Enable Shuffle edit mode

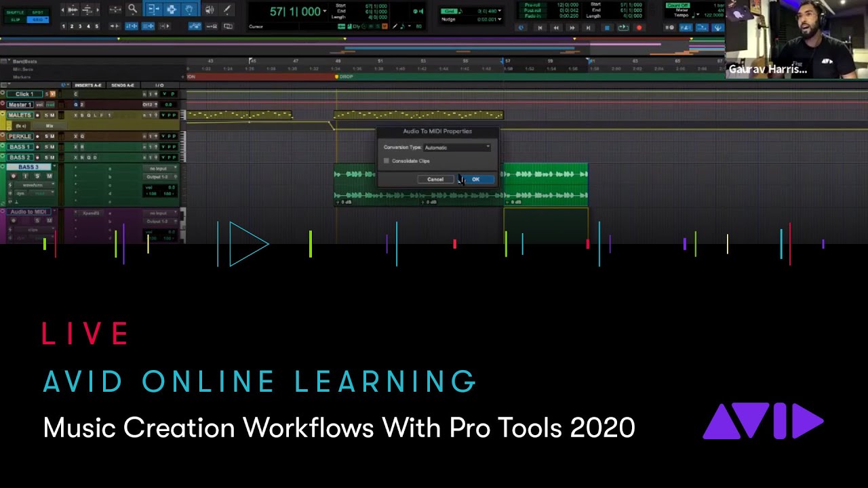tap(15, 12)
